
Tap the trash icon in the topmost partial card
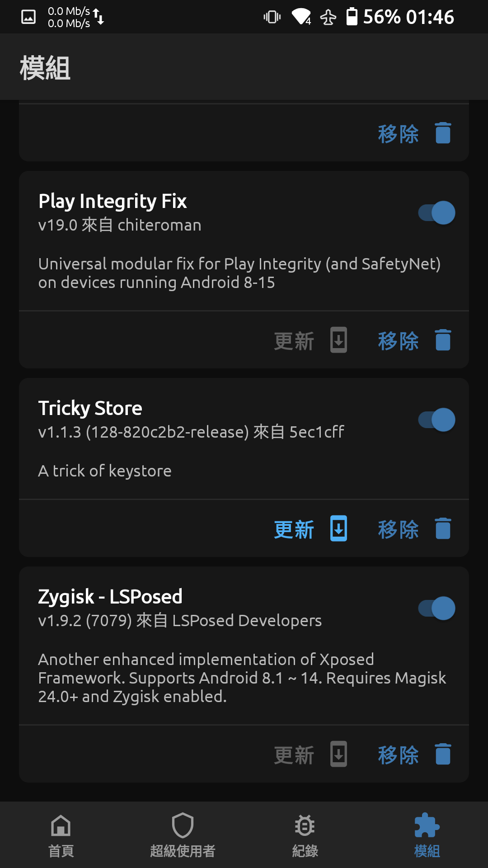tap(443, 133)
